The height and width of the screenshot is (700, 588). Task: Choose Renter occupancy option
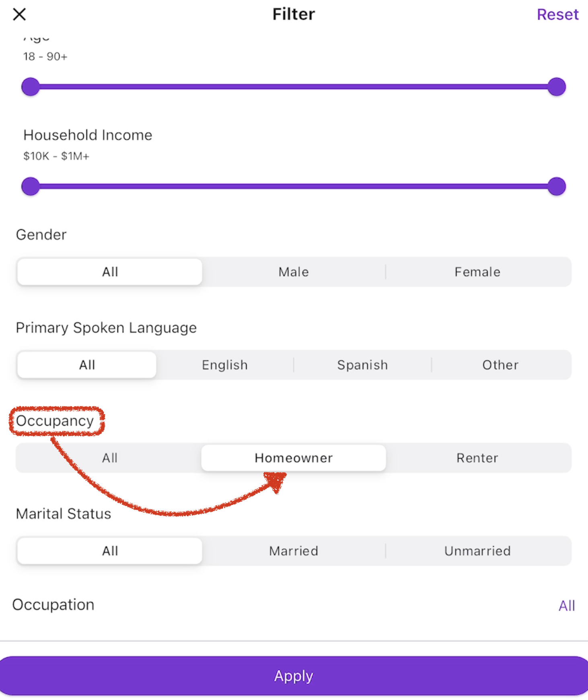477,458
